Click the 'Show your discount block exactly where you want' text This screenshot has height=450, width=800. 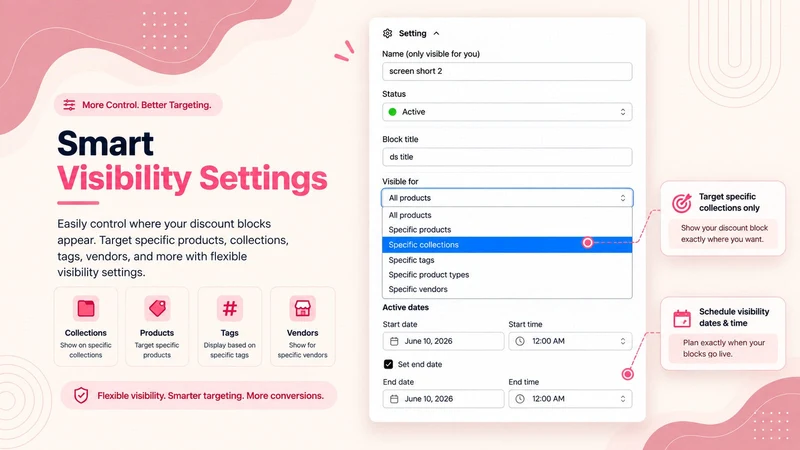[x=724, y=234]
